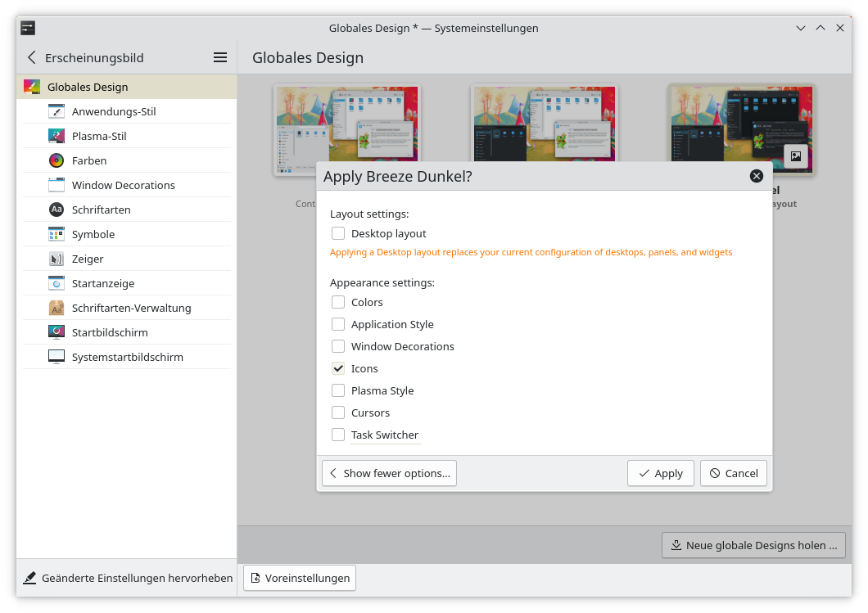
Task: Enable the Desktop layout checkbox
Action: click(x=338, y=233)
